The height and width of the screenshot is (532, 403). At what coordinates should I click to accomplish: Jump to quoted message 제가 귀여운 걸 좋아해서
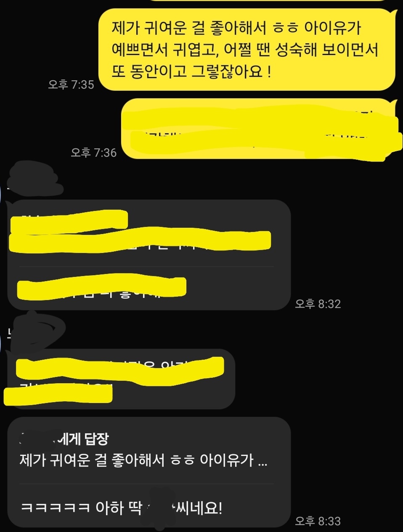[143, 460]
